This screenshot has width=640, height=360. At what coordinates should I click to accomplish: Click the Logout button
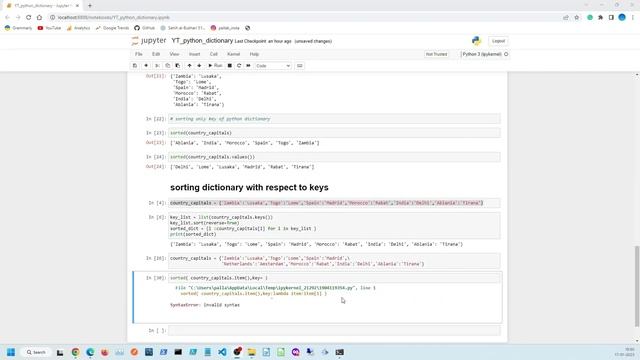[x=498, y=41]
